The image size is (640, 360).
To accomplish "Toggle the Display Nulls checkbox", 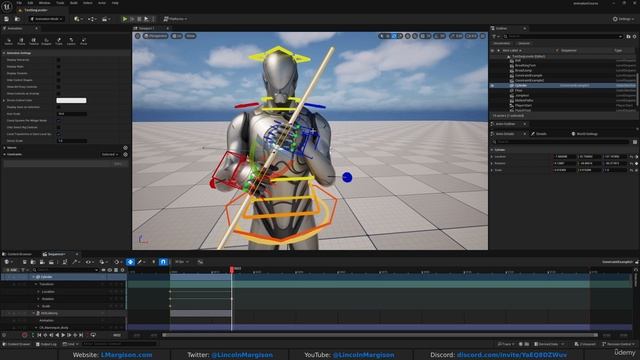I will (x=58, y=67).
